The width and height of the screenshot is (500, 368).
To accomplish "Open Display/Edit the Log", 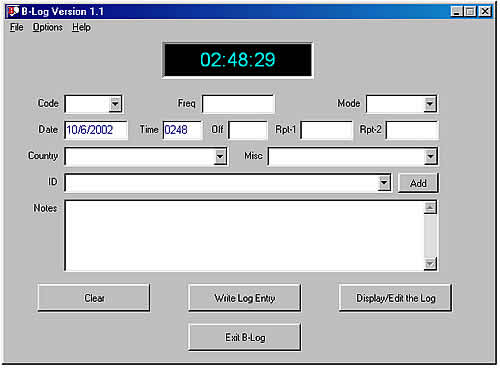I will (395, 298).
